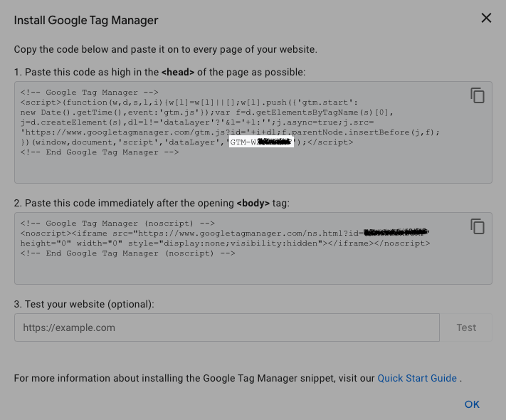Click 'Paste this code as high in the <head>' instruction
Screen dimensions: 506x420
coord(159,72)
